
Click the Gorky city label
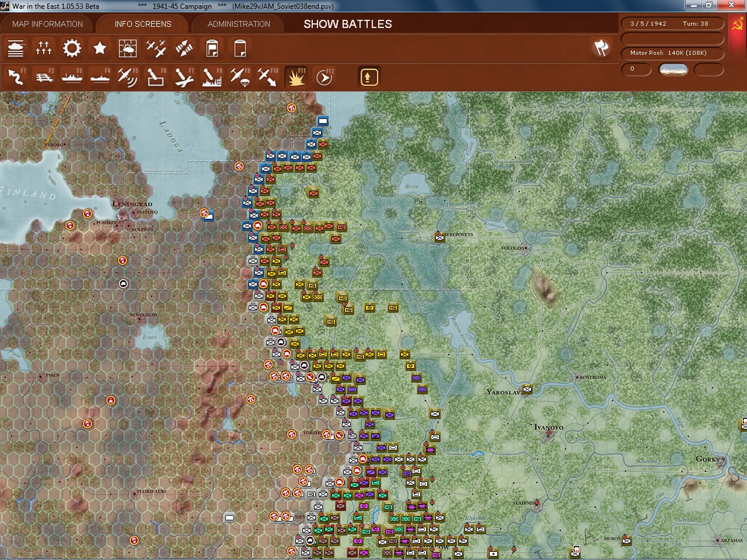pos(708,459)
